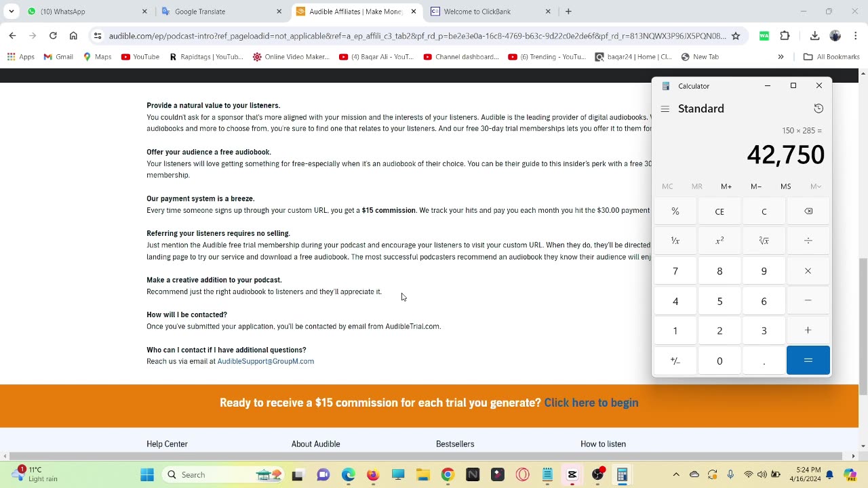Open the AudibleSupport@GroupM.com email link
The image size is (868, 488).
tap(266, 361)
